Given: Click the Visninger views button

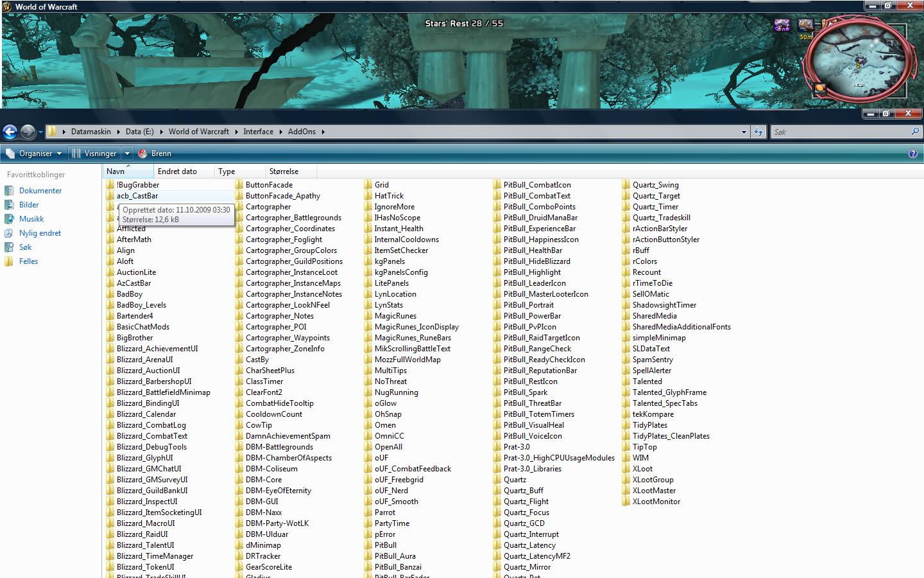Looking at the screenshot, I should coord(94,153).
